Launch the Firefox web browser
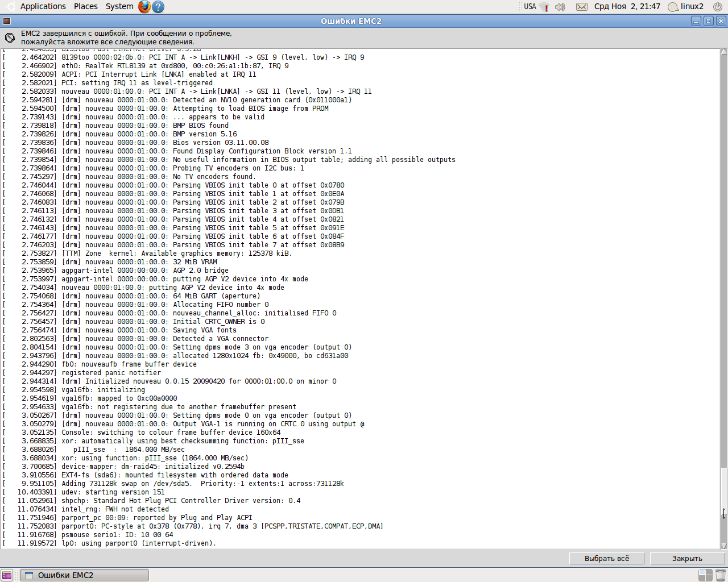728x582 pixels. pyautogui.click(x=144, y=7)
